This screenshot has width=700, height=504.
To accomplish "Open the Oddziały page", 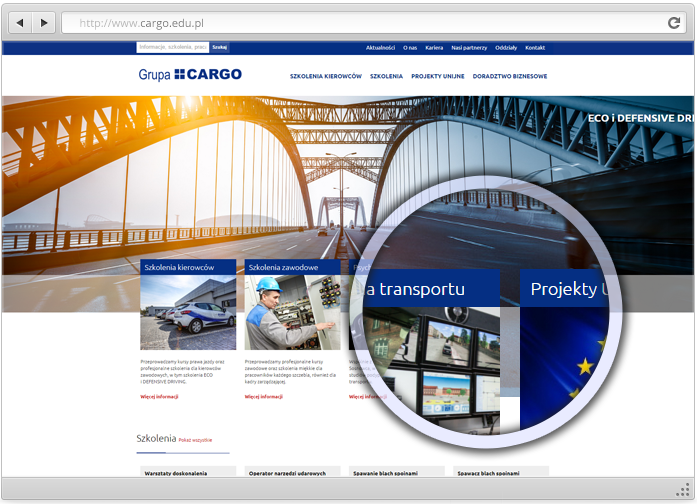I will [x=506, y=48].
